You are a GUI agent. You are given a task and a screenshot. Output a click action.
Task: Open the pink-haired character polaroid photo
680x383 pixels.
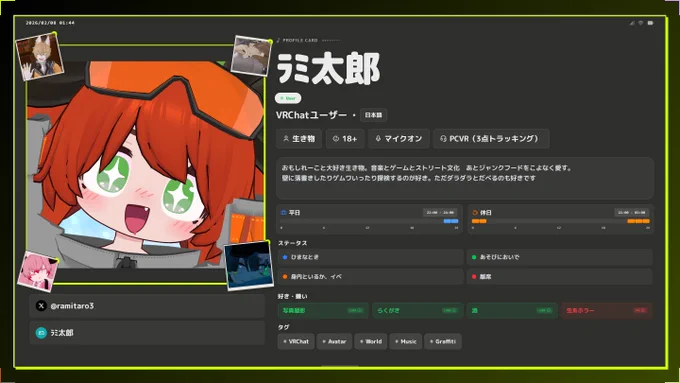point(38,272)
